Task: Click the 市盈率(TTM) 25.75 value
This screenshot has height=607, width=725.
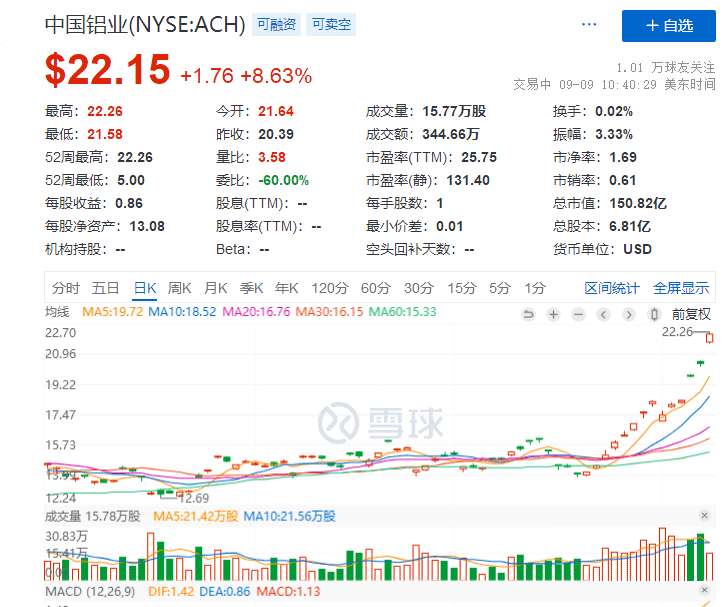Action: click(x=479, y=157)
